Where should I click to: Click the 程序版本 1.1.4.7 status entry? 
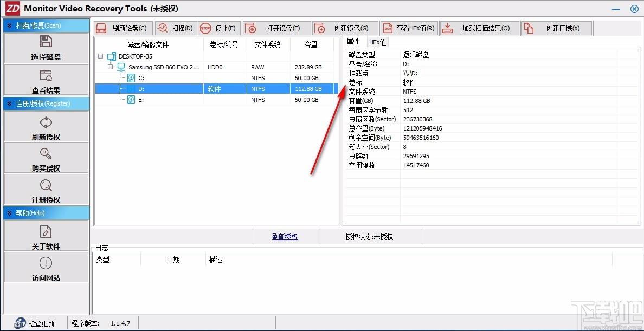click(x=101, y=323)
